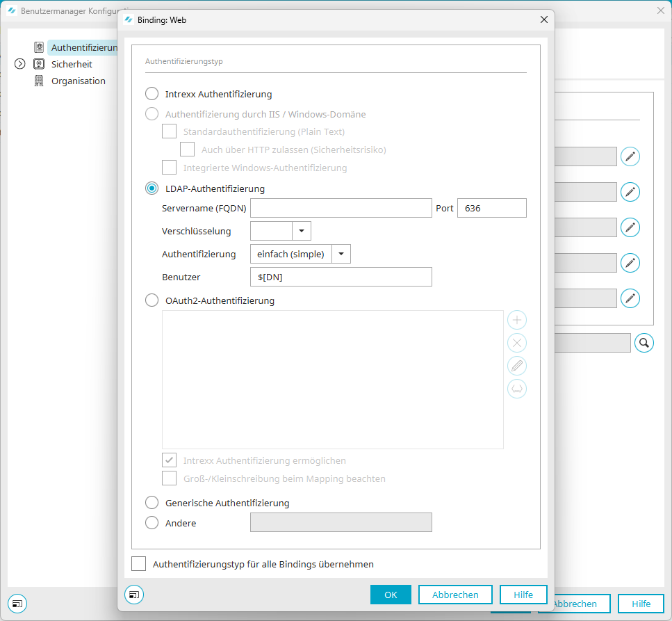Click the dialog window-mode icon bottom left
Image resolution: width=672 pixels, height=621 pixels.
click(x=134, y=595)
